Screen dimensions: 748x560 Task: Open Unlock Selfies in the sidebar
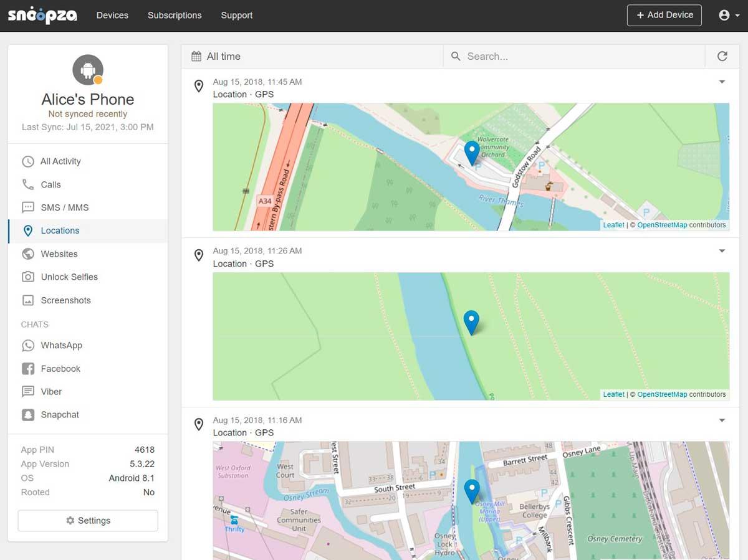pyautogui.click(x=69, y=277)
